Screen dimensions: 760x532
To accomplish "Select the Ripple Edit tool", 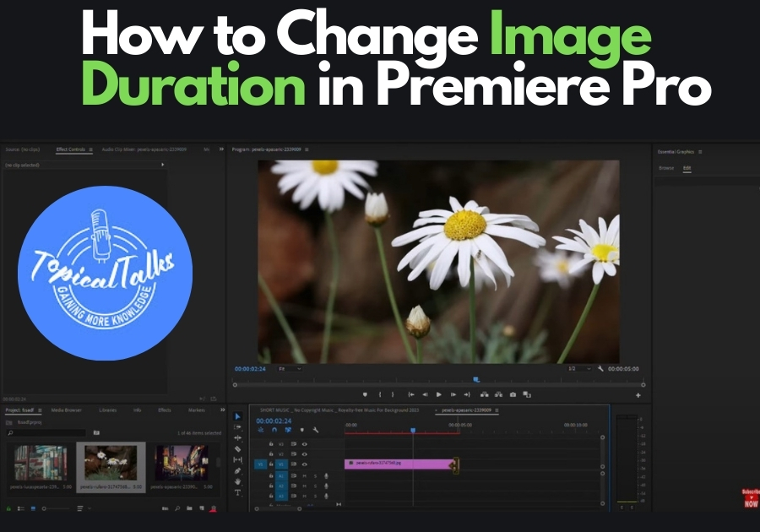I will pyautogui.click(x=237, y=438).
